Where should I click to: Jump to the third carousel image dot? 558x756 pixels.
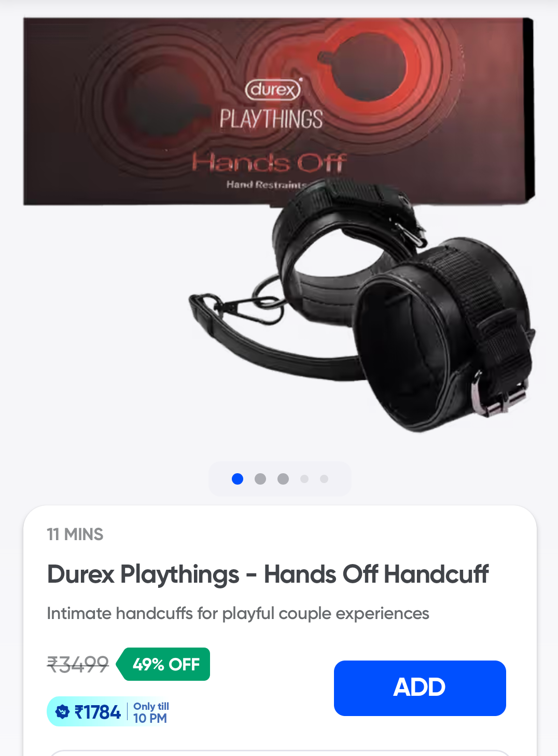coord(283,479)
